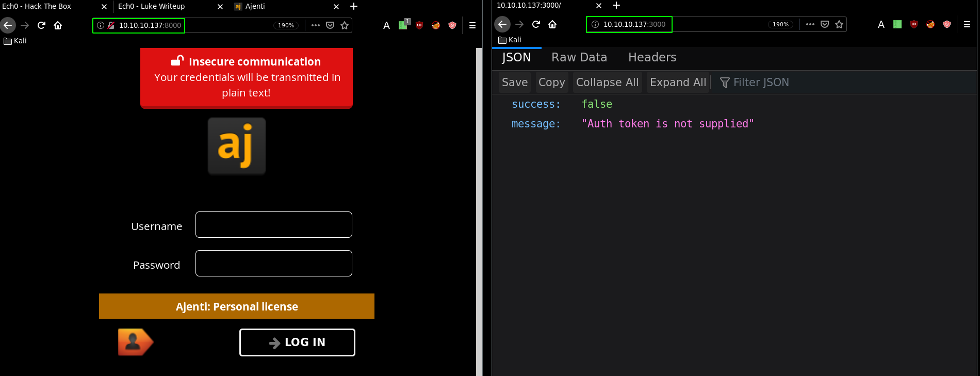Click Collapse All in JSON viewer
The image size is (980, 376).
607,83
